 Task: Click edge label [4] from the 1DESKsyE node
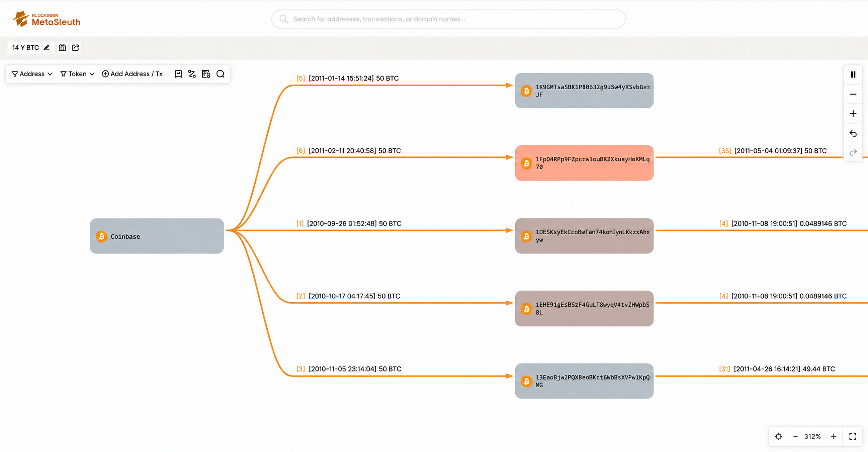point(783,224)
